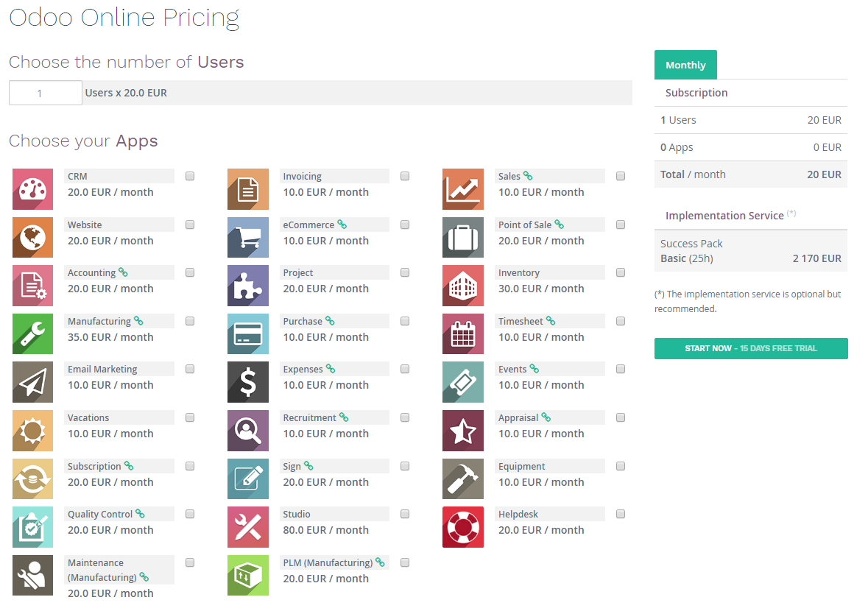This screenshot has height=611, width=868.
Task: Enable the Project app checkbox
Action: (405, 272)
